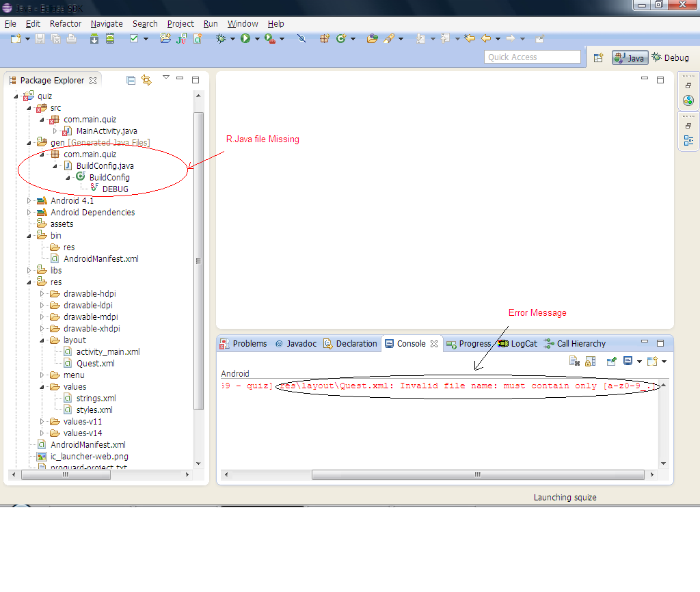Click New Android XML file icon
Image resolution: width=700 pixels, height=592 pixels.
(198, 39)
